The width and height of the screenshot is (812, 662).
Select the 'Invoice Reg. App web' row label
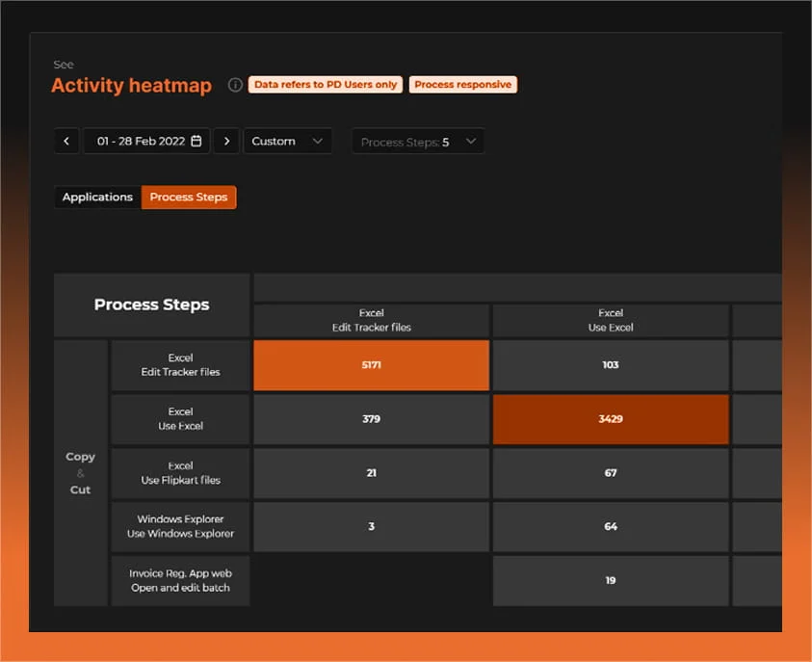(181, 580)
